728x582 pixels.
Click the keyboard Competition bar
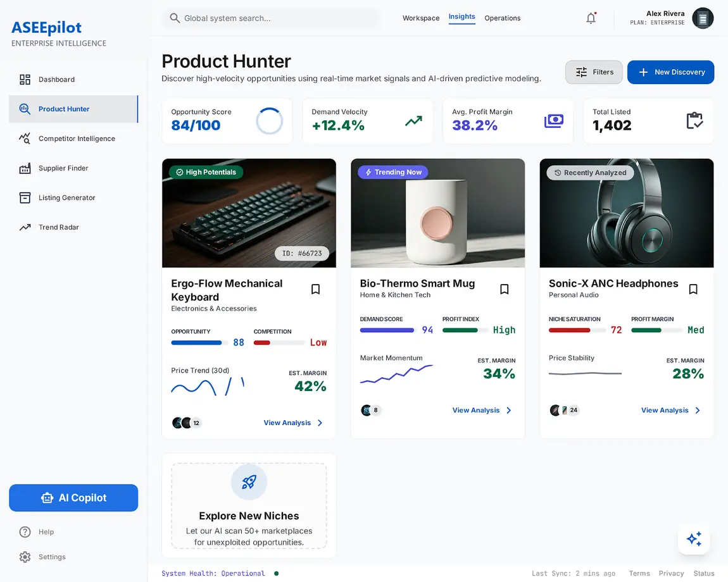pyautogui.click(x=279, y=343)
